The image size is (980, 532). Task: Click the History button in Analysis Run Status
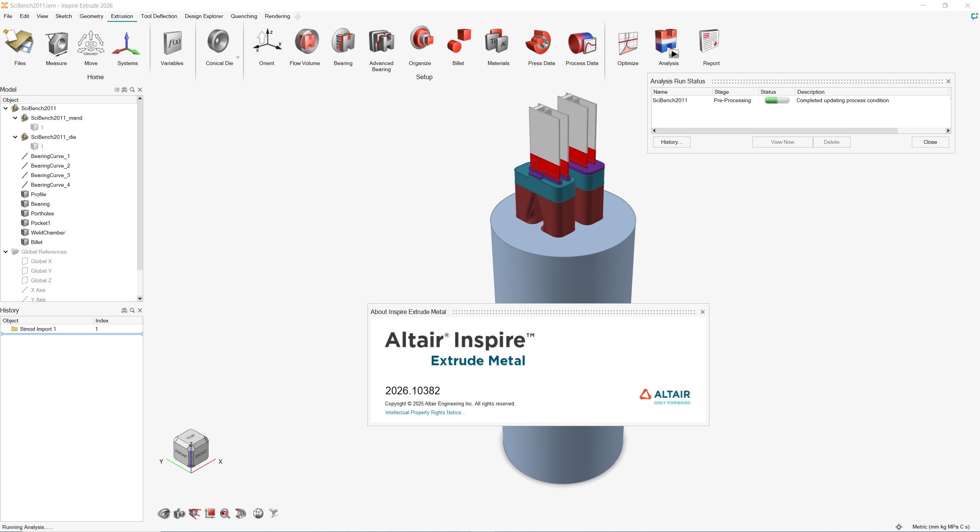coord(671,142)
